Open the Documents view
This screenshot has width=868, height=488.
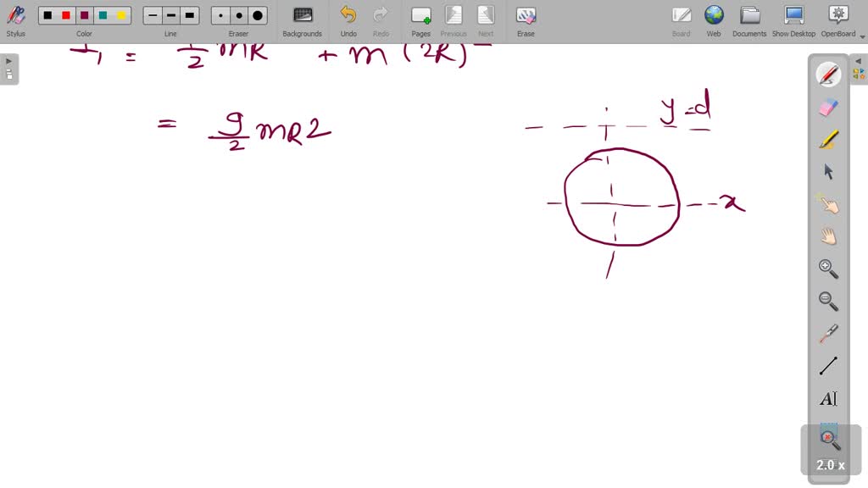pyautogui.click(x=749, y=20)
